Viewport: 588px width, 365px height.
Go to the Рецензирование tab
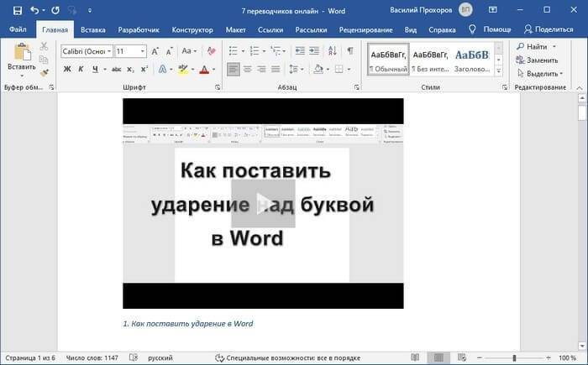365,29
